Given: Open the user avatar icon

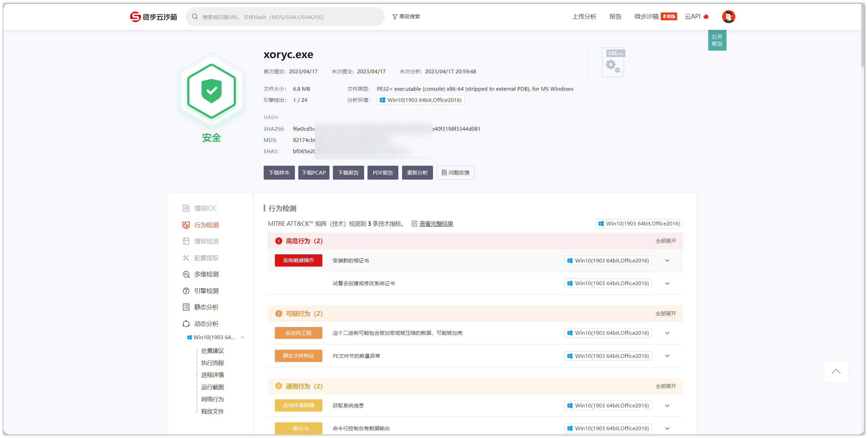Looking at the screenshot, I should (x=728, y=17).
